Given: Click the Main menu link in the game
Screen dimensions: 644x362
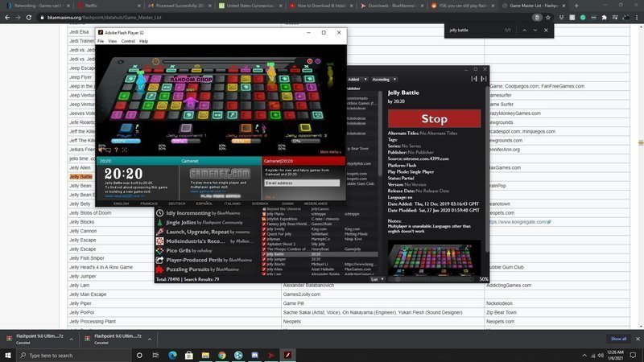Looking at the screenshot, I should click(330, 152).
